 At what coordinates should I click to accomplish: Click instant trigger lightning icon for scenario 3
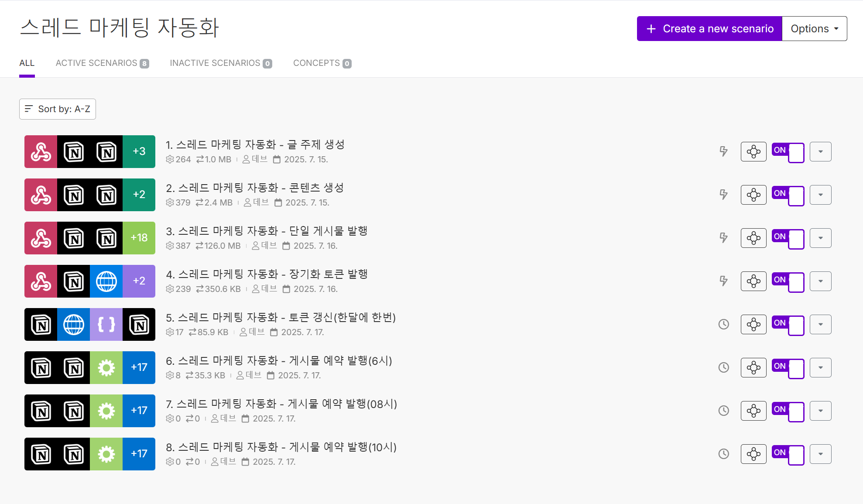click(x=723, y=238)
